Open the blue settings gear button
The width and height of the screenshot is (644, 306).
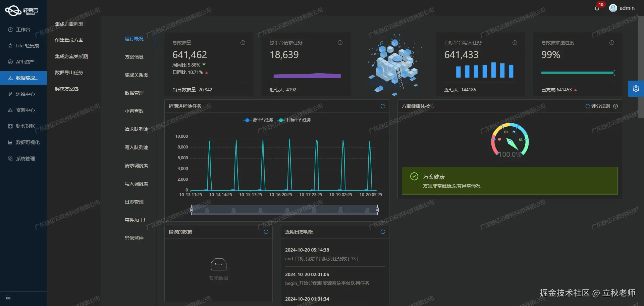(636, 89)
